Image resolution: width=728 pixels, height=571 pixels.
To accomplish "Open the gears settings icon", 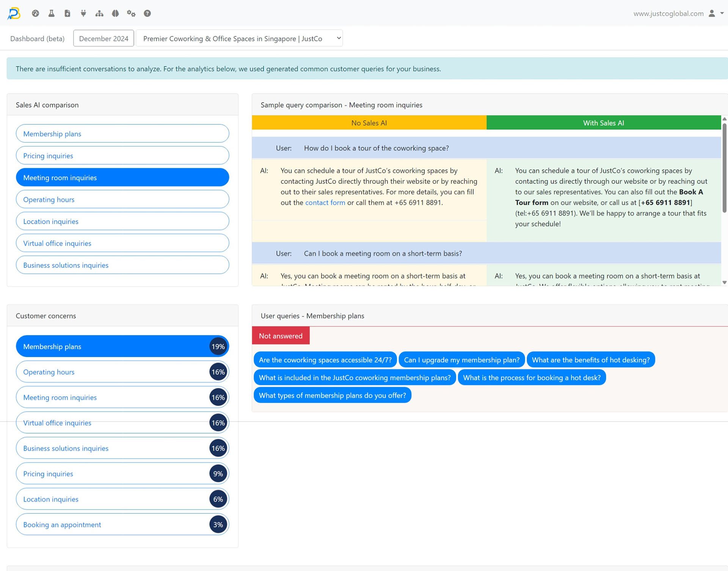I will (x=131, y=13).
